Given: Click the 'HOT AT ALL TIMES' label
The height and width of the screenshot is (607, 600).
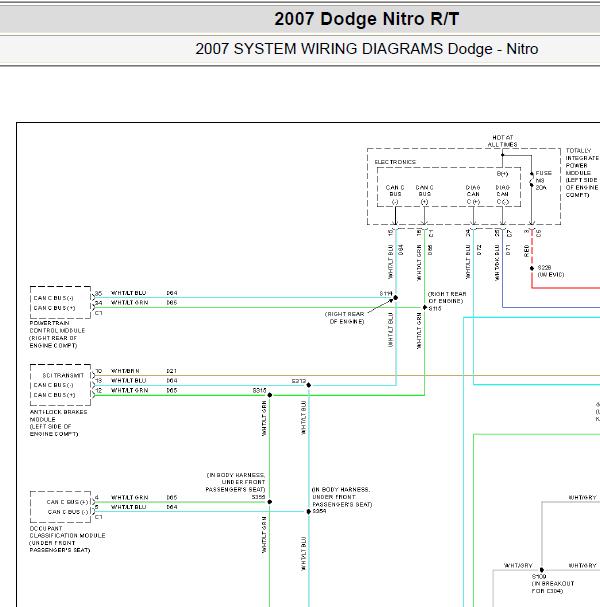Looking at the screenshot, I should (x=502, y=141).
